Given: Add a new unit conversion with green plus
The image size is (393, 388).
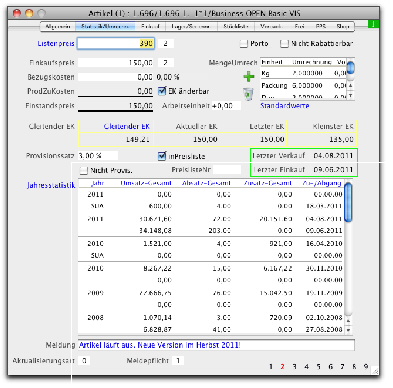Looking at the screenshot, I should click(x=249, y=77).
